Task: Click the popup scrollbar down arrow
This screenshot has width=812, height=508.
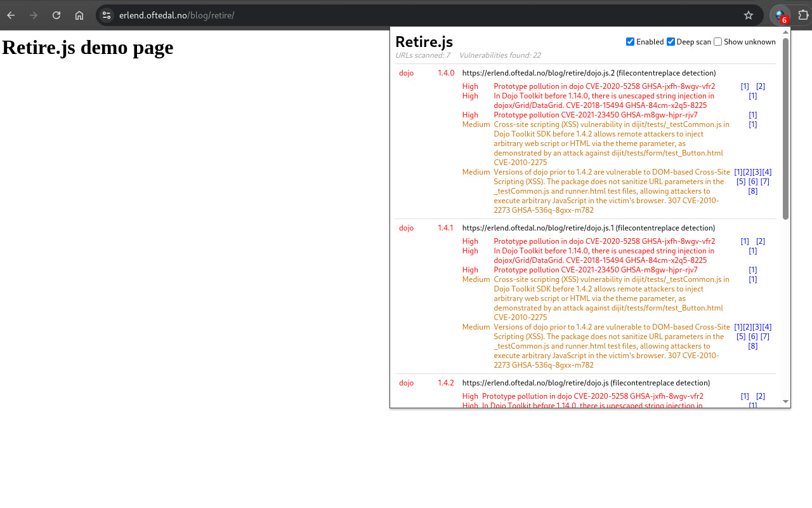Action: pyautogui.click(x=785, y=401)
